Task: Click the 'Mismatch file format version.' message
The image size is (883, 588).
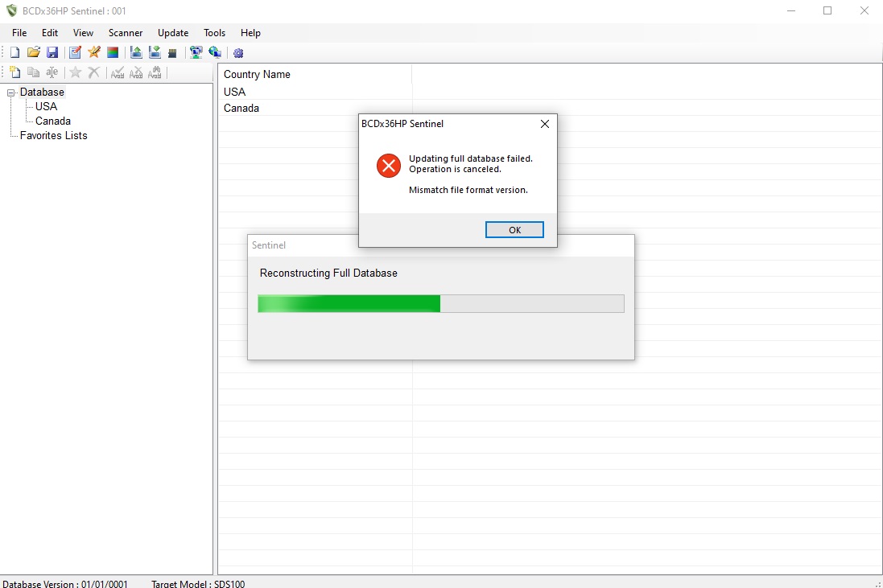Action: click(468, 190)
